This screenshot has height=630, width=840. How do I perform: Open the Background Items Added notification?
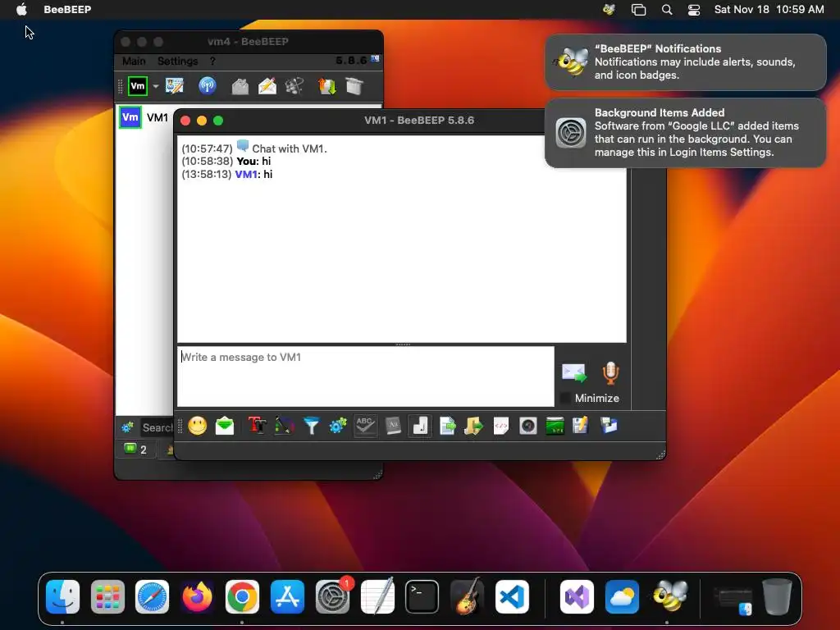coord(686,133)
